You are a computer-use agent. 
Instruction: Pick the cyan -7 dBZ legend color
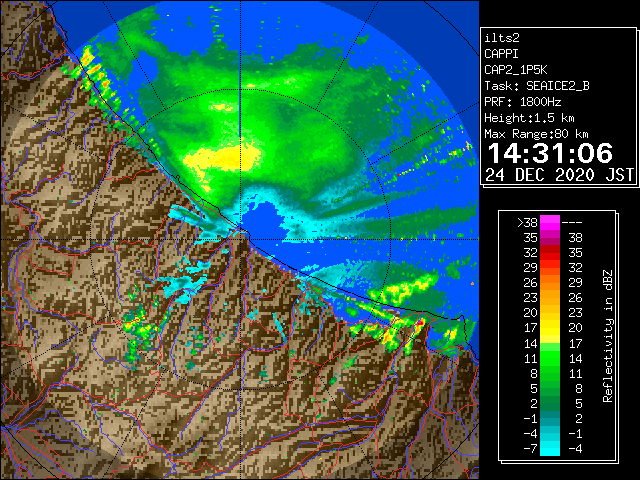(x=550, y=448)
